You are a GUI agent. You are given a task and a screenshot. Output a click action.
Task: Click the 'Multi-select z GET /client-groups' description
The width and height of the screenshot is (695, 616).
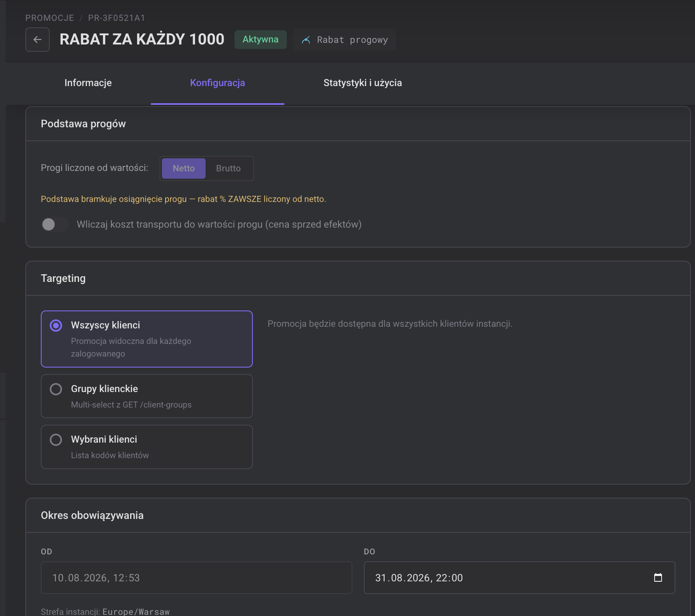(x=131, y=405)
